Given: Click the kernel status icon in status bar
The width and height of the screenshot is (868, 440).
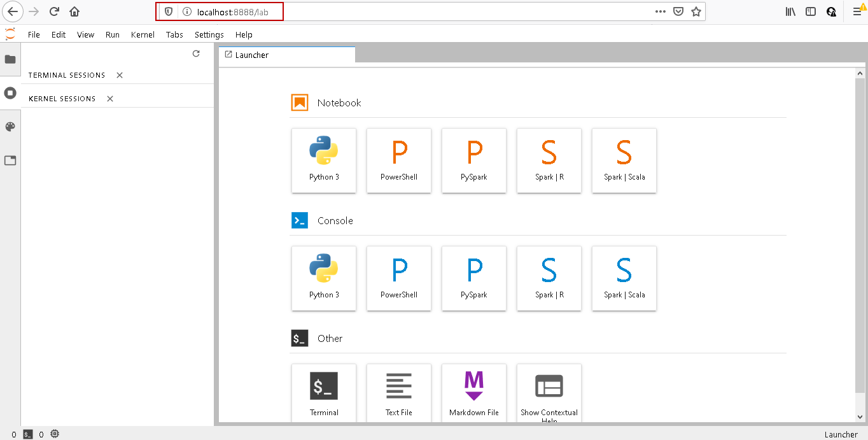Looking at the screenshot, I should click(x=54, y=434).
